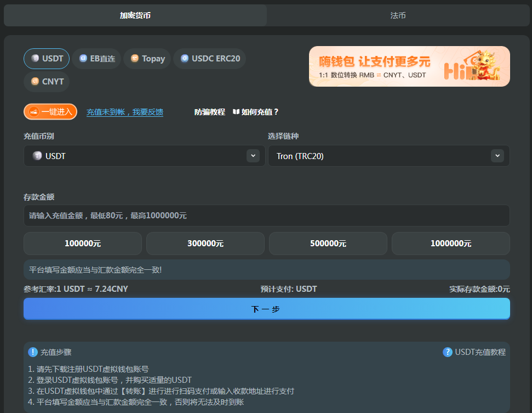Open the 防骗教程 anti-fraud guide
532x413 pixels.
[x=210, y=111]
